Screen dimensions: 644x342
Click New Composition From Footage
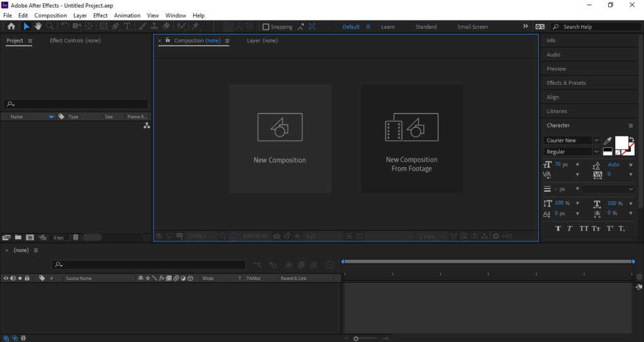pyautogui.click(x=411, y=139)
